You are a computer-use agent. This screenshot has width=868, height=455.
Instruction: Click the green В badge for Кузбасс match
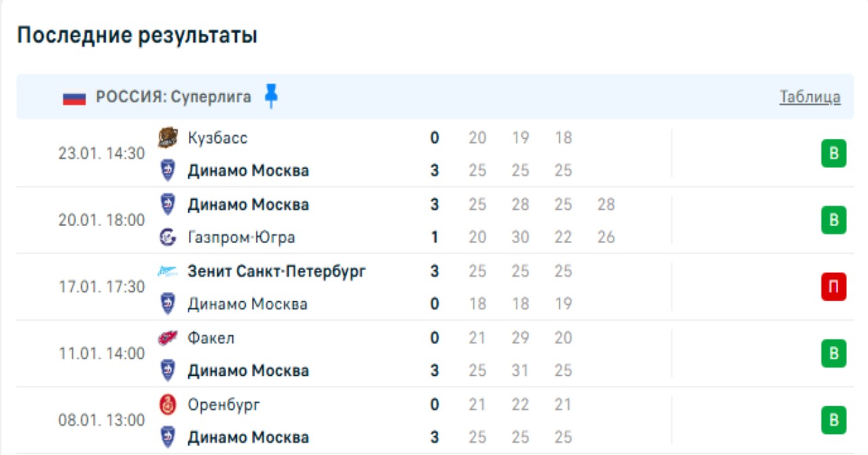click(833, 154)
